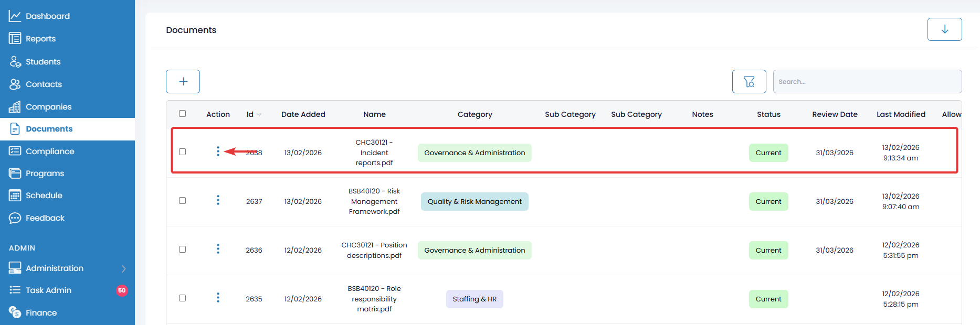Open Task Admin with 50 badge

coord(48,290)
